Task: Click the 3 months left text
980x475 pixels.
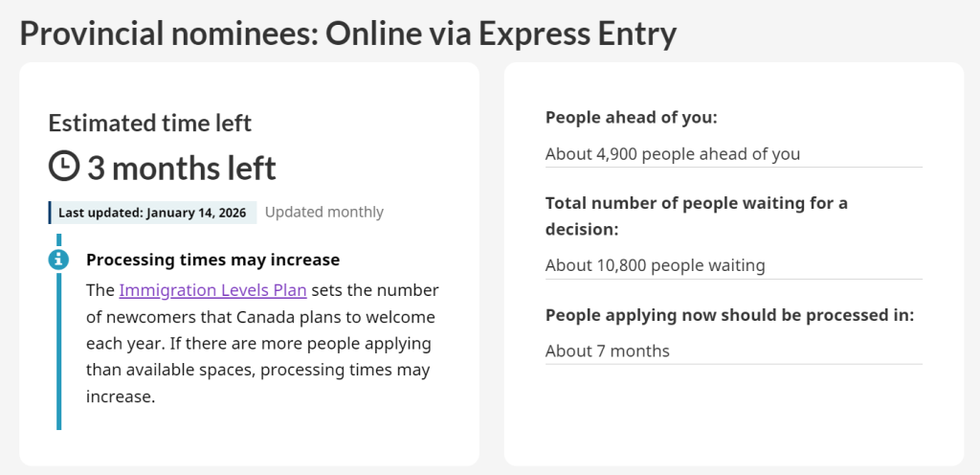Action: (x=182, y=168)
